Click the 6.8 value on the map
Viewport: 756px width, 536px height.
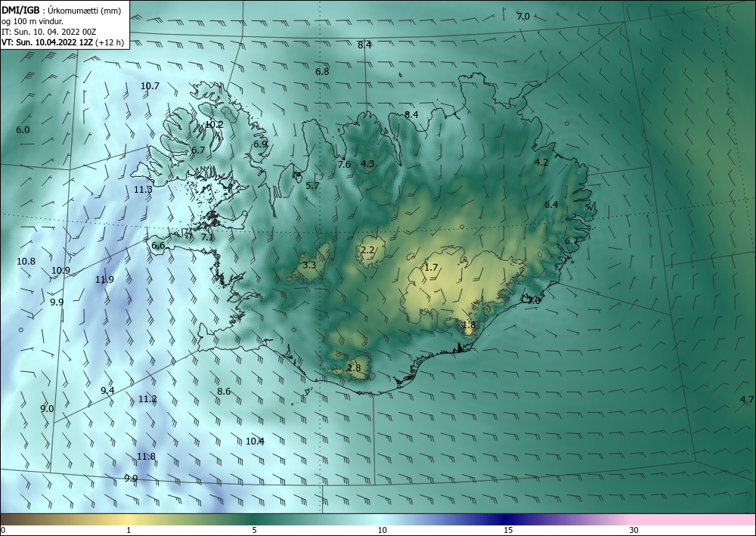(x=322, y=71)
